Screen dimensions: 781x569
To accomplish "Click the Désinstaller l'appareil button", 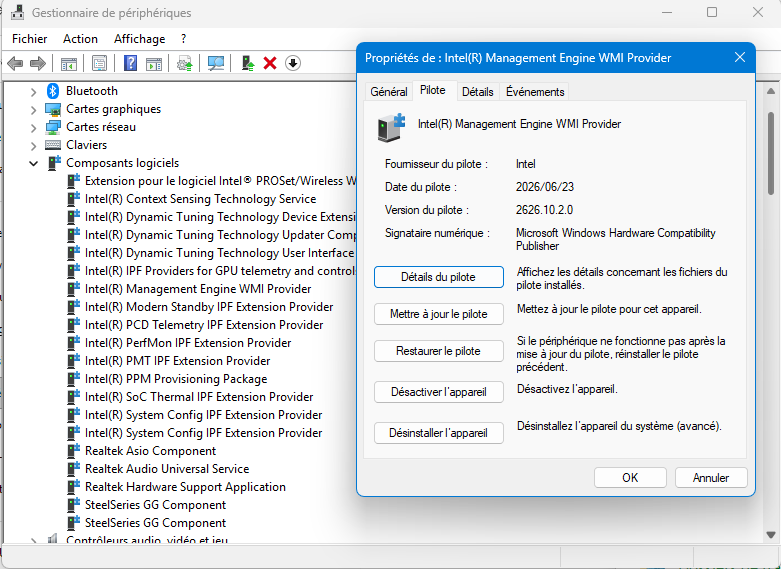I will pos(438,433).
